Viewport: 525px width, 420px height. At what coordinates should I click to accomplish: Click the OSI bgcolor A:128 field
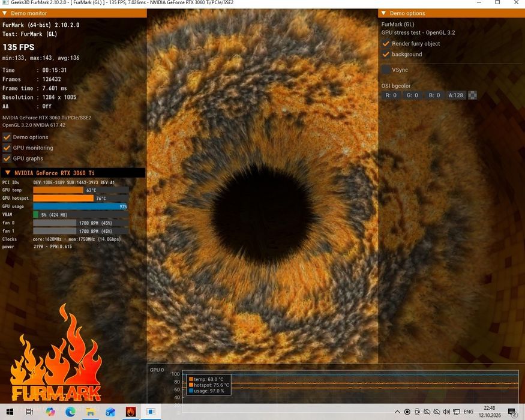click(455, 95)
